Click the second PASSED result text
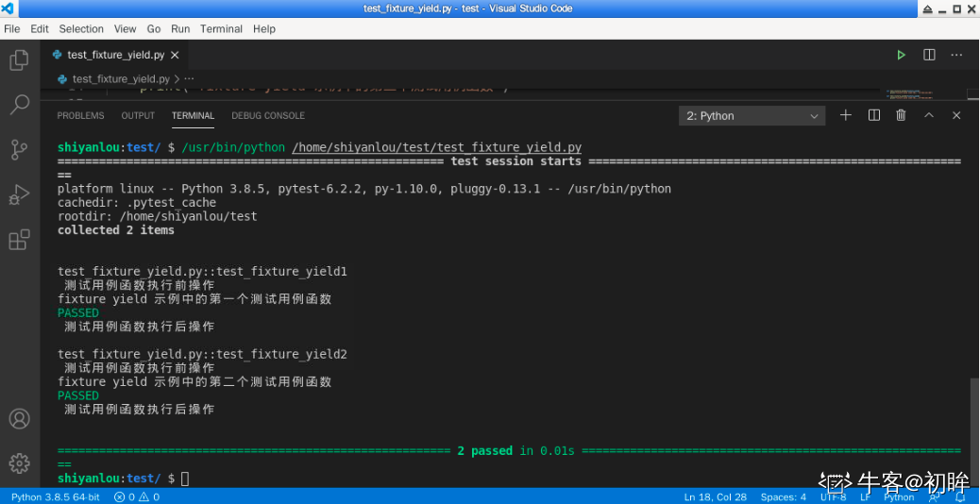980x504 pixels. [x=78, y=395]
